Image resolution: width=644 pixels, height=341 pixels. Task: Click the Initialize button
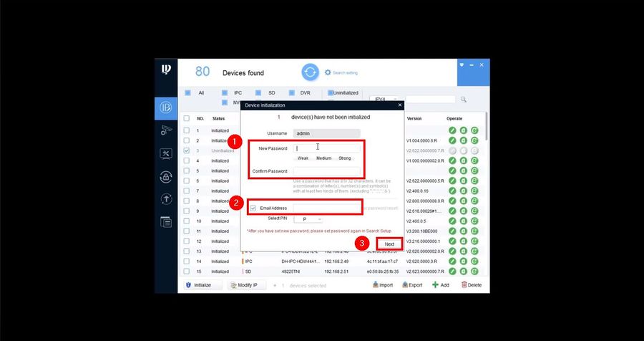(203, 285)
